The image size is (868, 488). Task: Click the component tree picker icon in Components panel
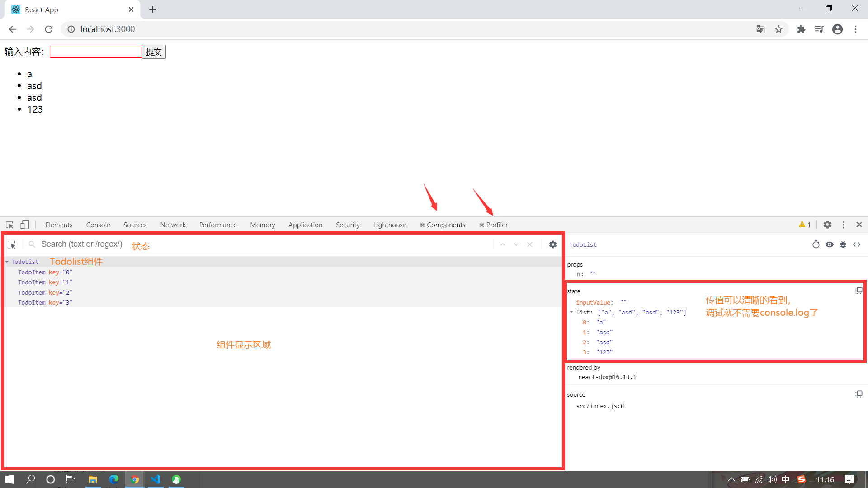click(x=11, y=244)
